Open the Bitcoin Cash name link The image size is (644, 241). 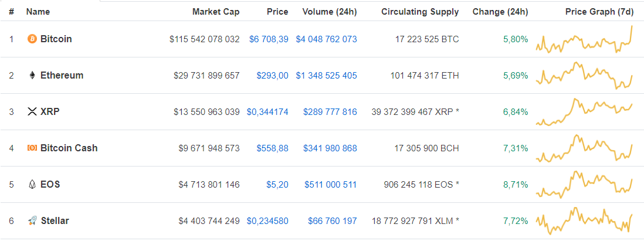point(69,148)
